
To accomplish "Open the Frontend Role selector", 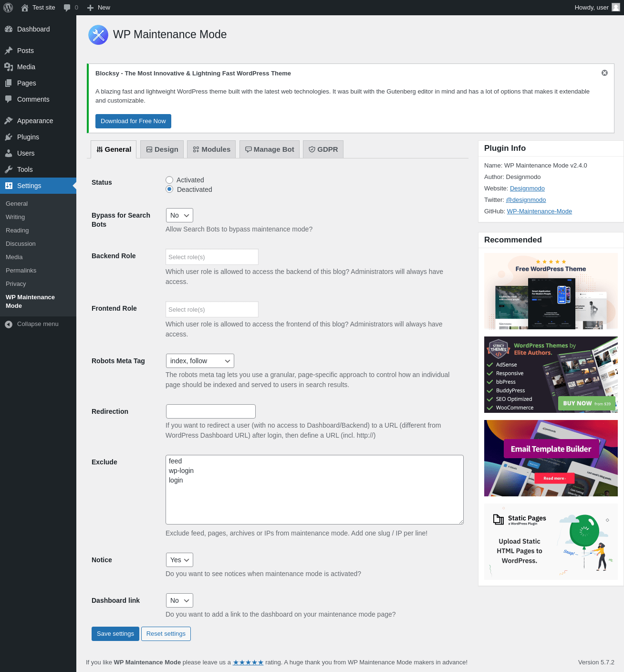I will [x=212, y=309].
